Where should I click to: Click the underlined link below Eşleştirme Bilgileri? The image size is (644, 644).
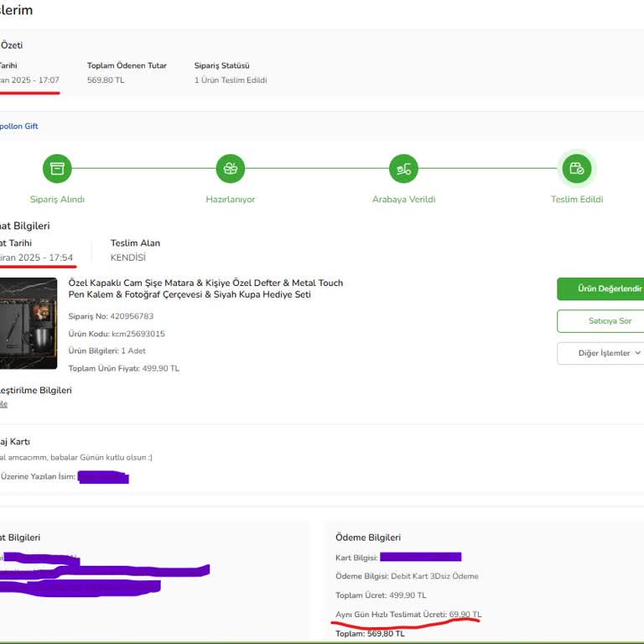click(3, 404)
